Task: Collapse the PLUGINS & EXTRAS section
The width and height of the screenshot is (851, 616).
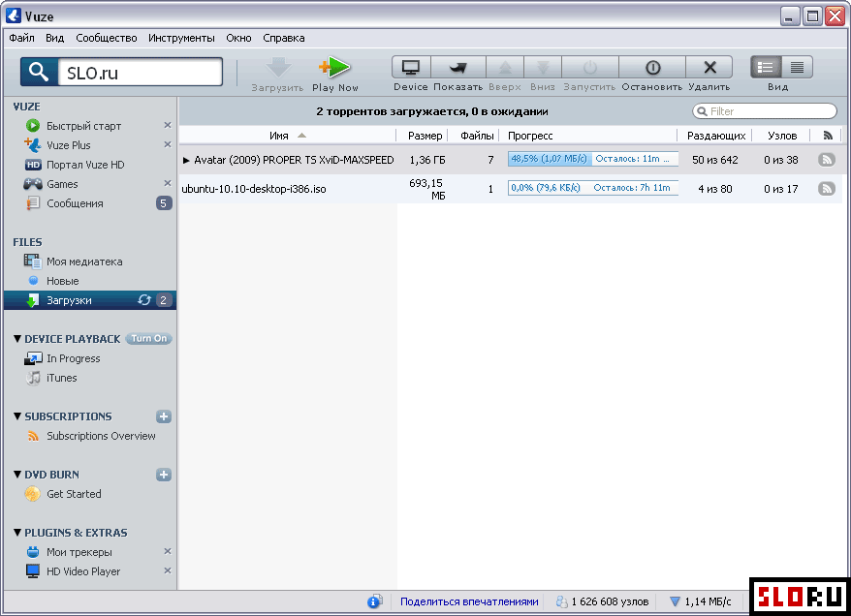Action: tap(17, 533)
